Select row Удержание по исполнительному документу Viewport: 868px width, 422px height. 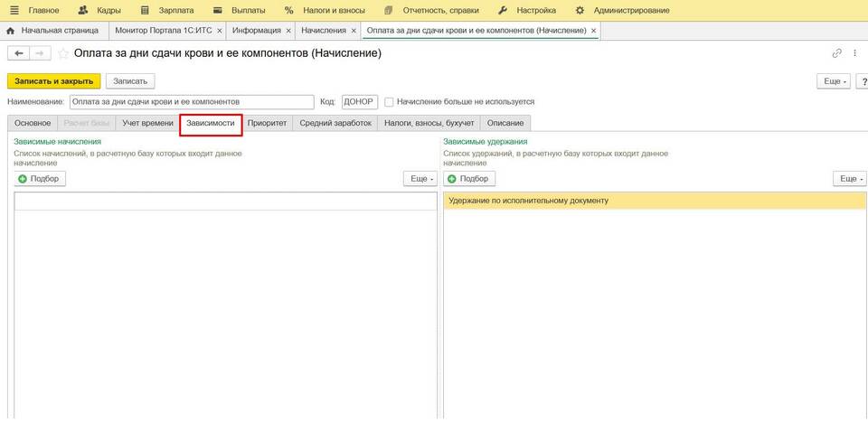[655, 201]
